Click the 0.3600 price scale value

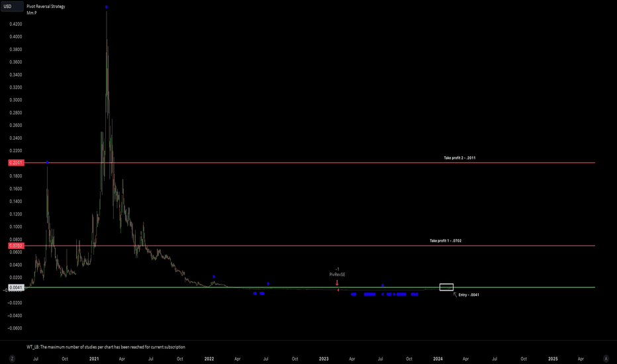(16, 62)
